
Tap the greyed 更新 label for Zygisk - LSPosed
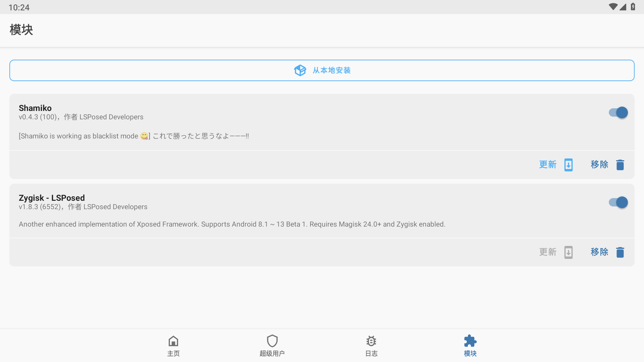click(548, 252)
